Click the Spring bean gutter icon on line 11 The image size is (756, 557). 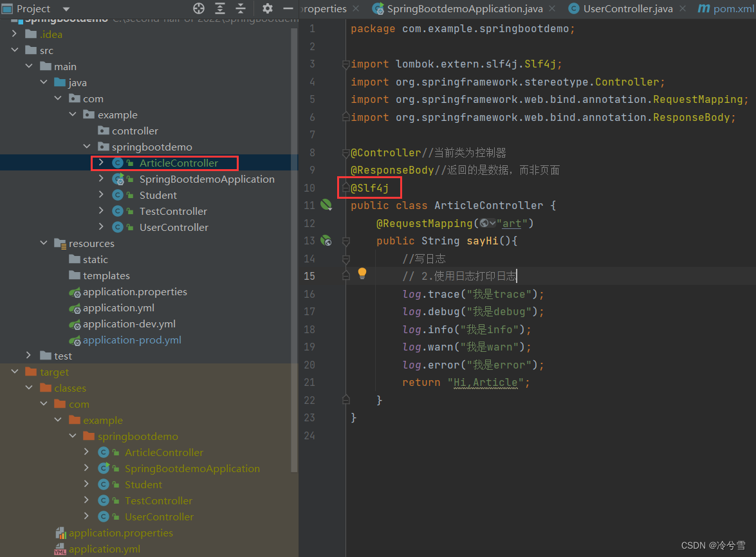click(x=326, y=205)
